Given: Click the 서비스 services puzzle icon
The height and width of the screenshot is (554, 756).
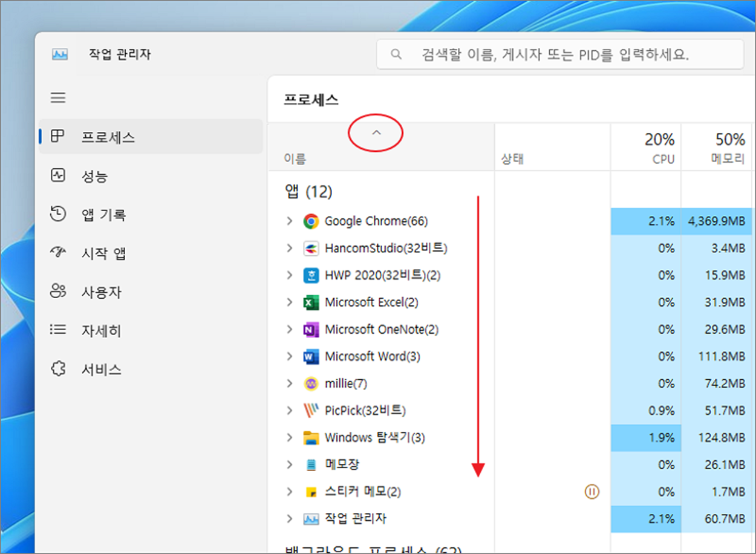Looking at the screenshot, I should 57,368.
